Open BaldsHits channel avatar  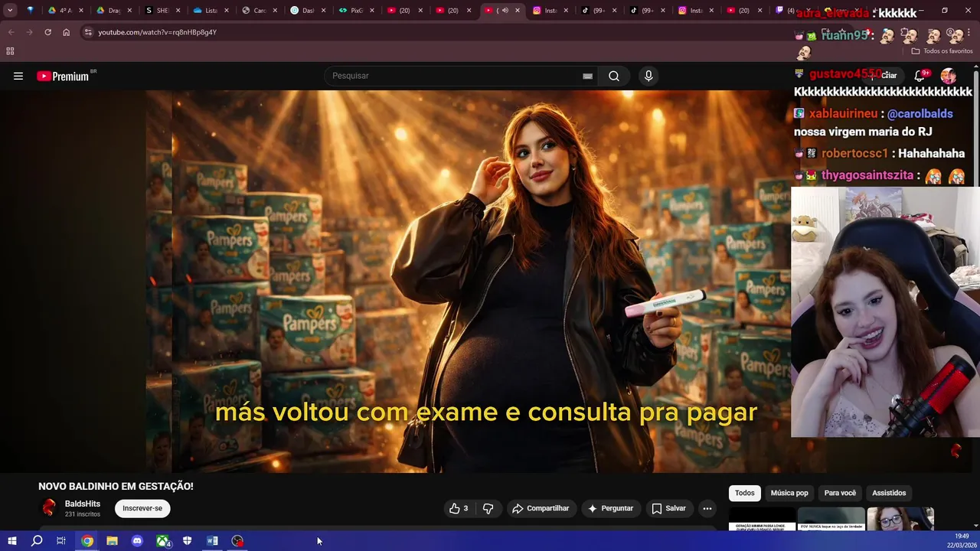(x=49, y=507)
